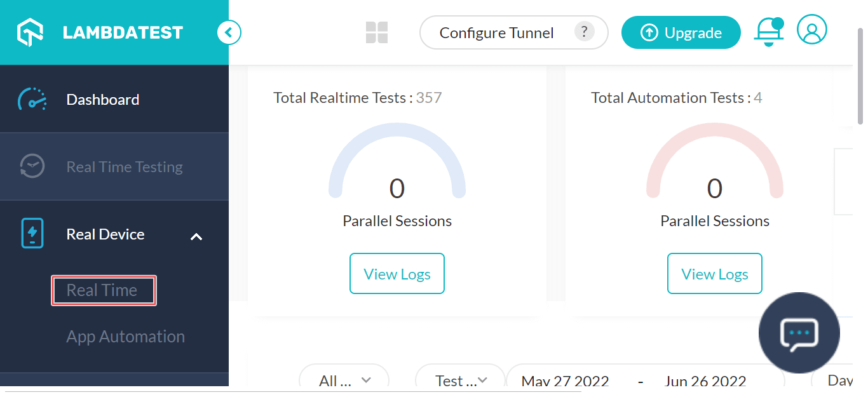Click the Configure Tunnel button
Viewport: 868px width, 397px height.
[x=496, y=33]
